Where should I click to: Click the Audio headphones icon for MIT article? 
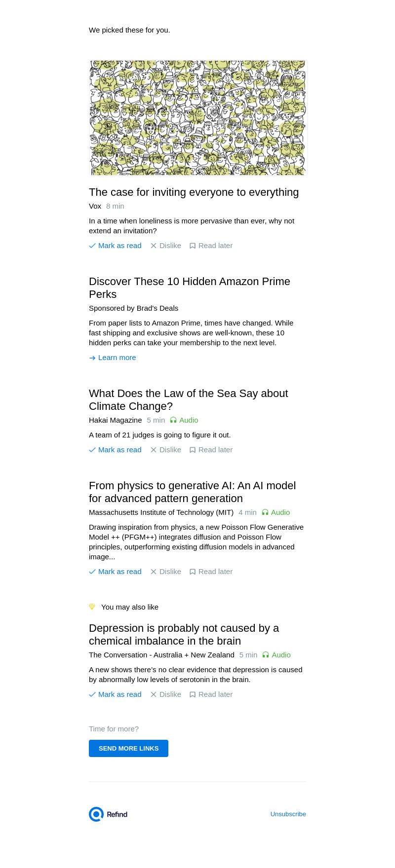(265, 512)
